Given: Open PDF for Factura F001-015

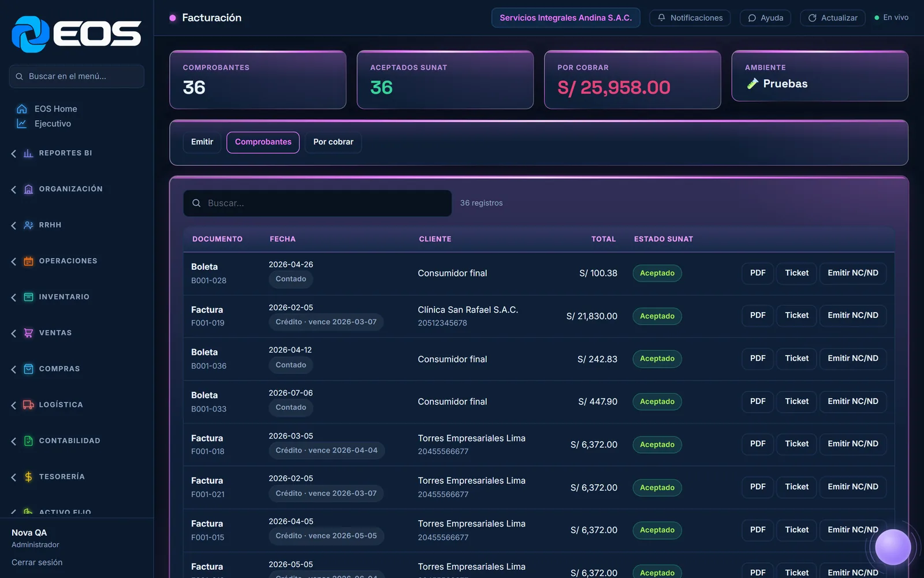Looking at the screenshot, I should 757,529.
